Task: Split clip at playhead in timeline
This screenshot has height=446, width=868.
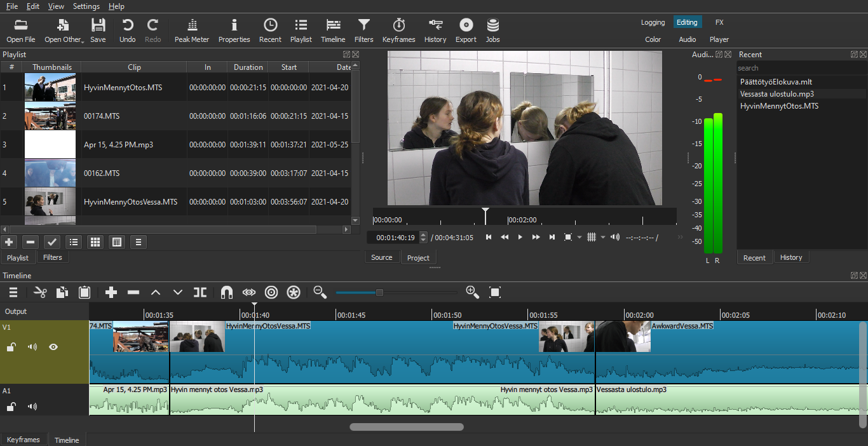Action: [200, 292]
